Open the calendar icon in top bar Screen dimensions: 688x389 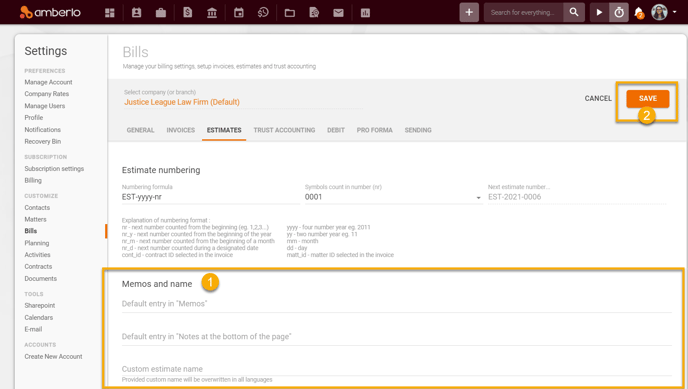(239, 13)
